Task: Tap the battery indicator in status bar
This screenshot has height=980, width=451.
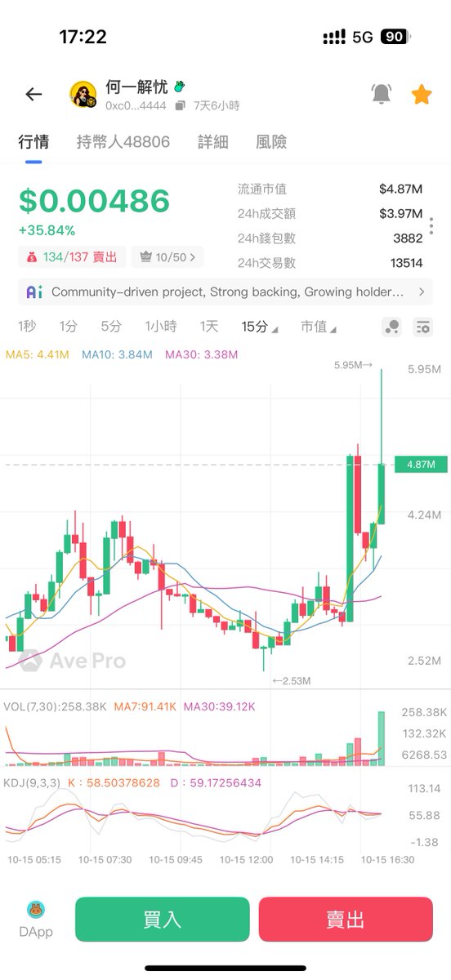Action: (x=395, y=37)
